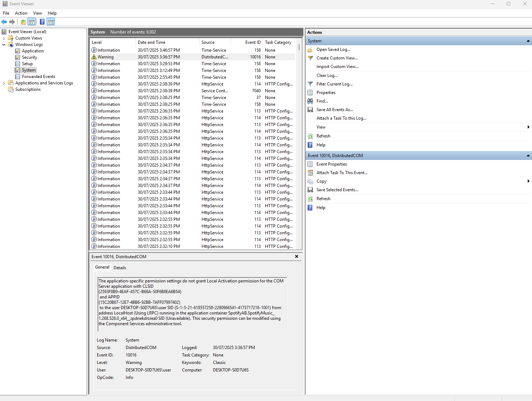The width and height of the screenshot is (532, 401).
Task: Click the event description text box
Action: 192,304
